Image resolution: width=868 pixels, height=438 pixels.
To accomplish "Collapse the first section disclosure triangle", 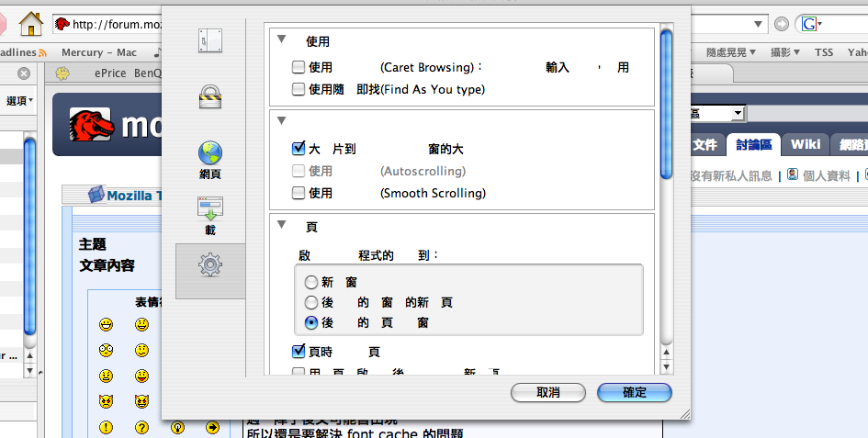I will click(282, 40).
